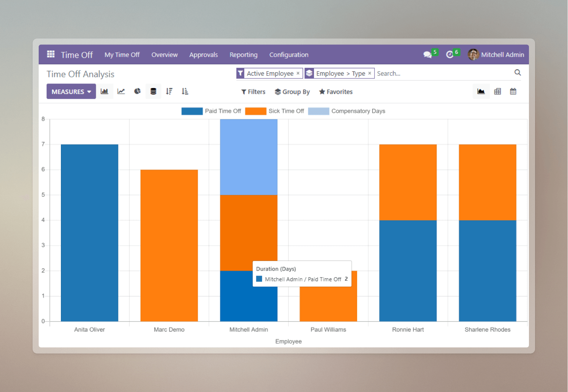
Task: Open the Favorites dropdown
Action: (x=336, y=92)
